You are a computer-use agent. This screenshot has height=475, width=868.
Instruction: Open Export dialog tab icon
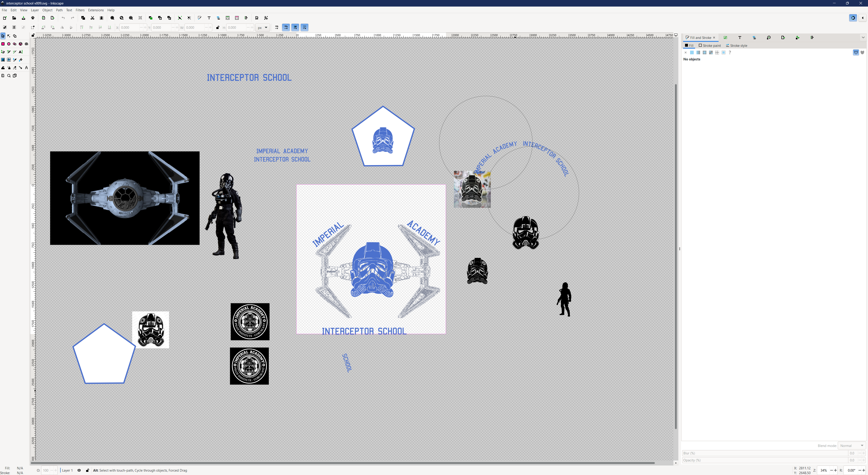coord(783,37)
